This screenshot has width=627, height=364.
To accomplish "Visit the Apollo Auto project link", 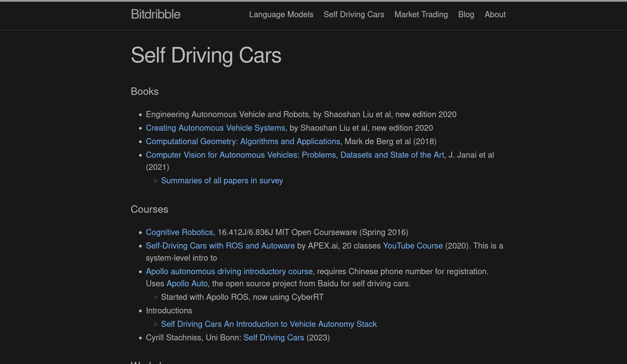I will coord(187,284).
